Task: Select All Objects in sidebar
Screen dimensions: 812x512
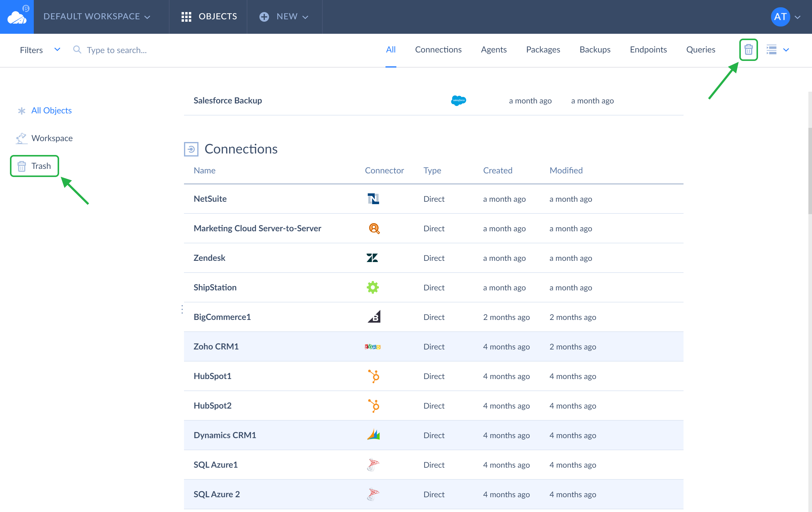Action: 51,110
